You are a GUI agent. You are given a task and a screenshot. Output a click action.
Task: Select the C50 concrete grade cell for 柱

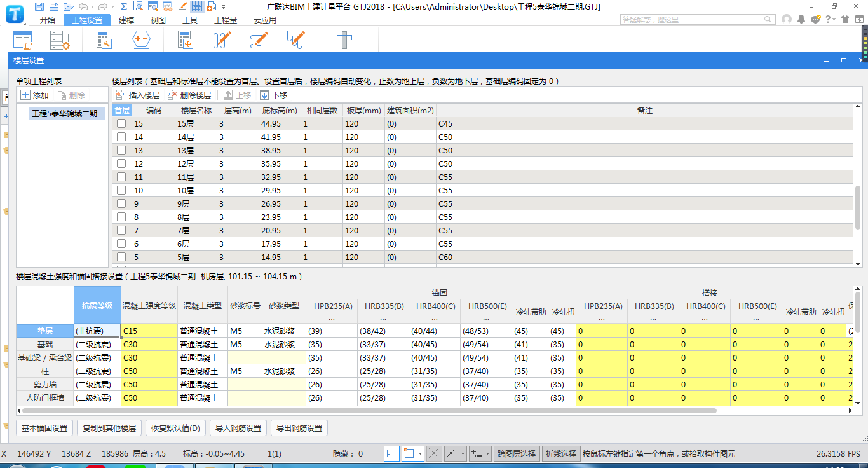(x=149, y=371)
